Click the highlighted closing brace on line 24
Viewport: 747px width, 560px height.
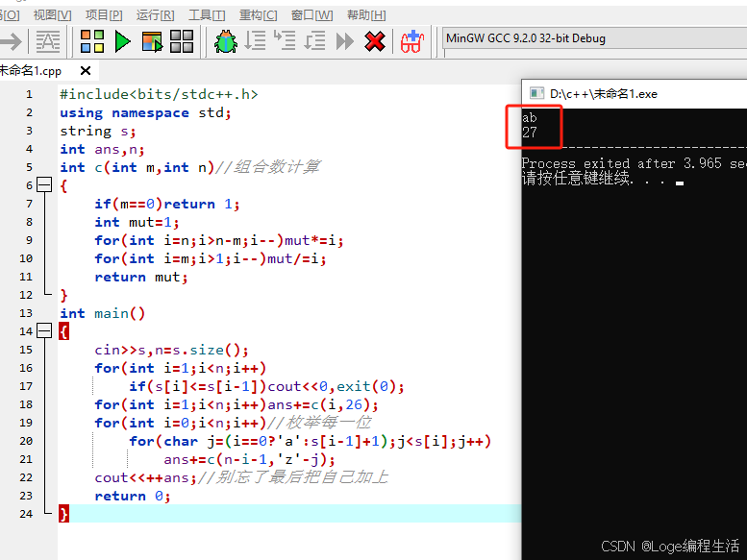[x=63, y=514]
